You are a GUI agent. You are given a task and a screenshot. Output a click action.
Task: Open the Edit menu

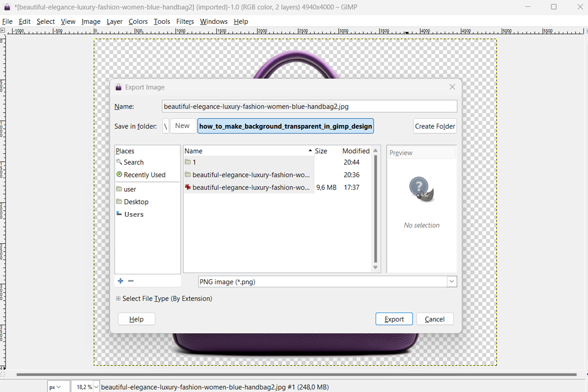click(x=24, y=21)
